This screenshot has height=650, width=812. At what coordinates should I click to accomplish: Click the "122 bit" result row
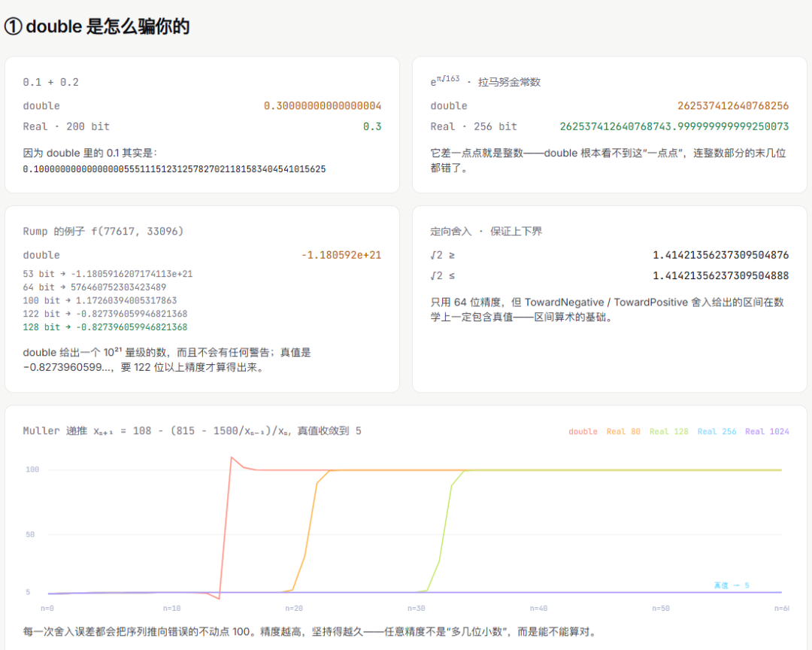pyautogui.click(x=105, y=314)
